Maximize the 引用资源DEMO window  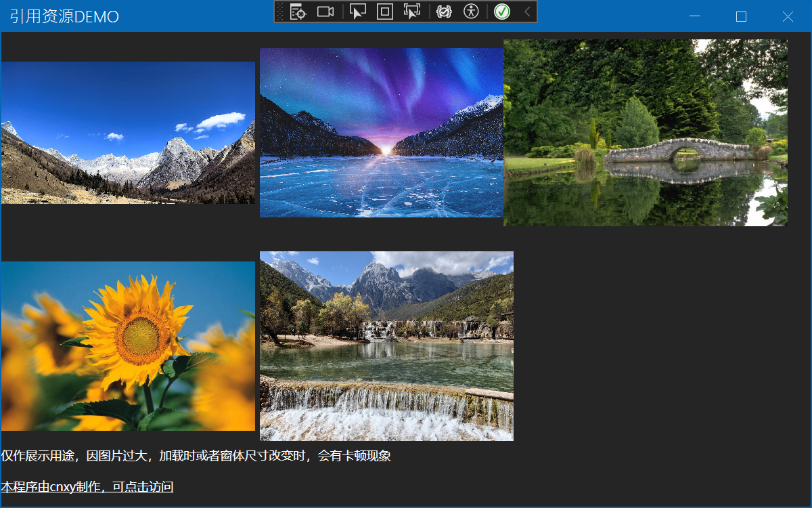(x=741, y=17)
